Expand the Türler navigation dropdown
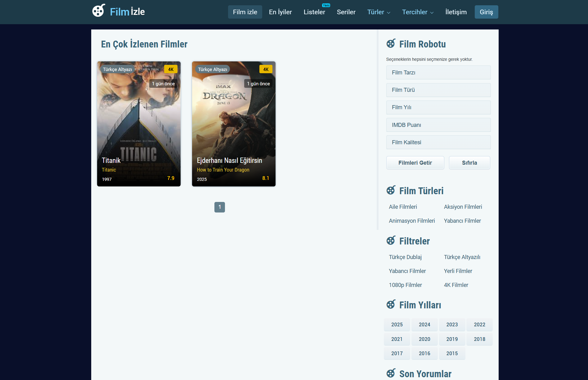This screenshot has height=380, width=588. (x=379, y=12)
